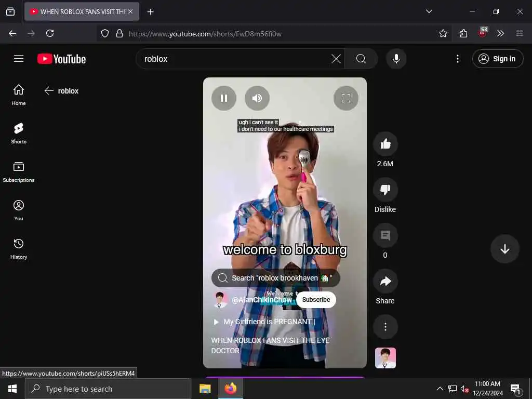Image resolution: width=532 pixels, height=399 pixels.
Task: Open uBlock extension icon with badge 53
Action: (483, 33)
